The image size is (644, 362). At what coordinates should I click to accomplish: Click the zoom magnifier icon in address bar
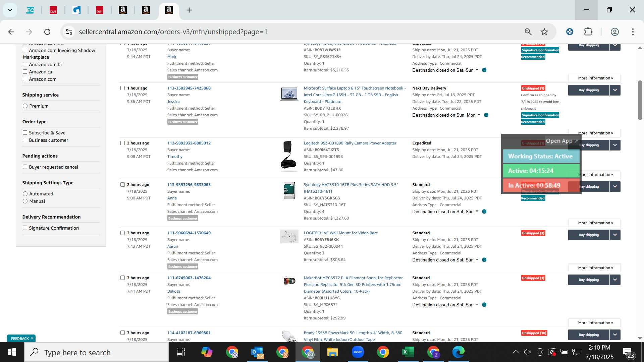(x=528, y=32)
